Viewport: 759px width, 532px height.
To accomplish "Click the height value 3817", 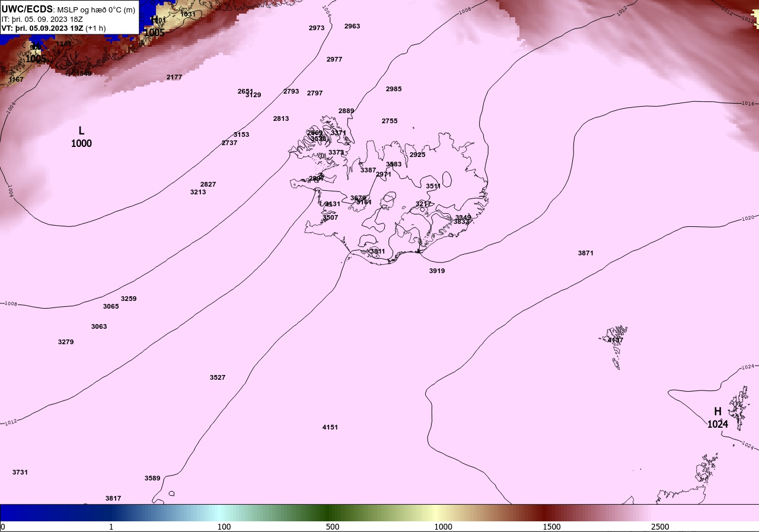I will [x=113, y=498].
